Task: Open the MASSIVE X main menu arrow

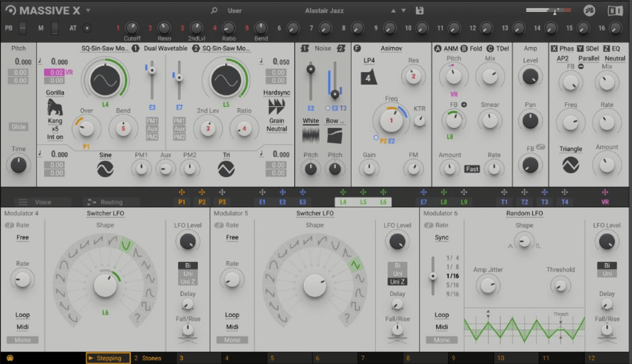Action: click(x=88, y=10)
